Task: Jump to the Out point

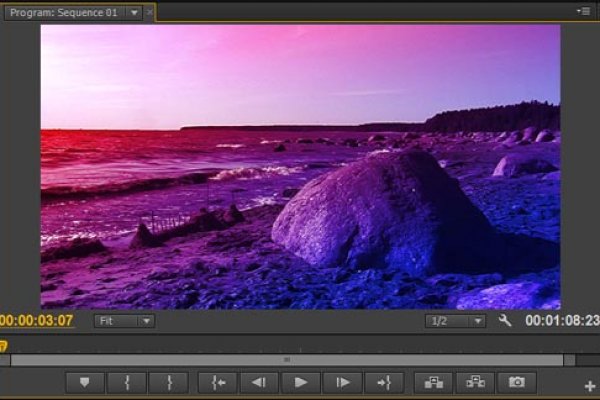Action: (x=384, y=382)
